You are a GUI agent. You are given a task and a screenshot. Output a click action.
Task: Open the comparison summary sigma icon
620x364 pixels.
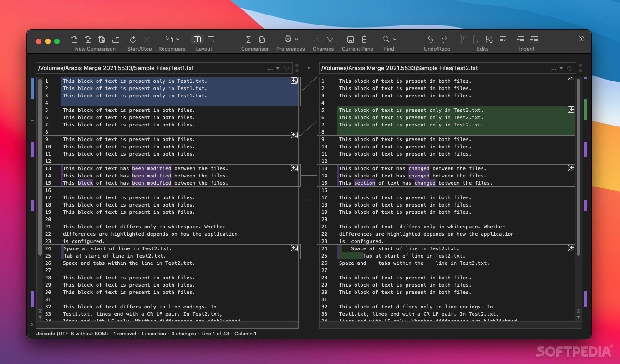(248, 40)
